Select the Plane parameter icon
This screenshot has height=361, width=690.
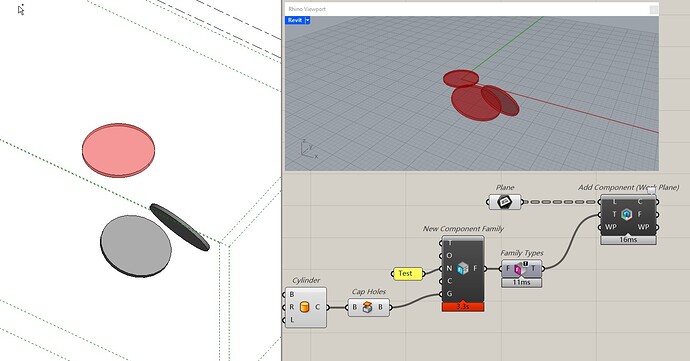pos(505,202)
